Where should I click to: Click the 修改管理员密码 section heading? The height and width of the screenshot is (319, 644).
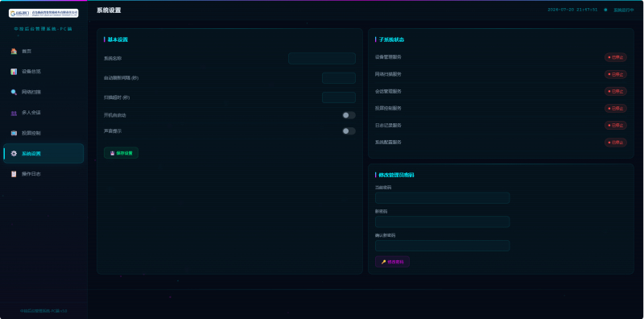[396, 175]
